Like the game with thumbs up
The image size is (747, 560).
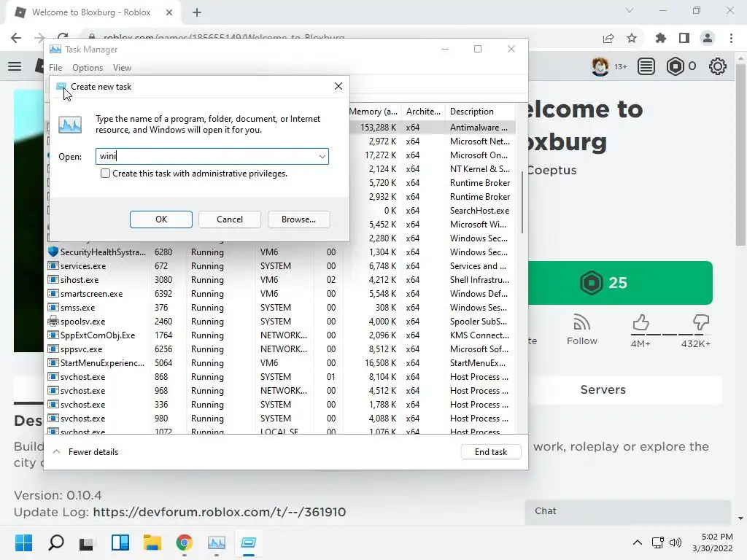coord(640,323)
